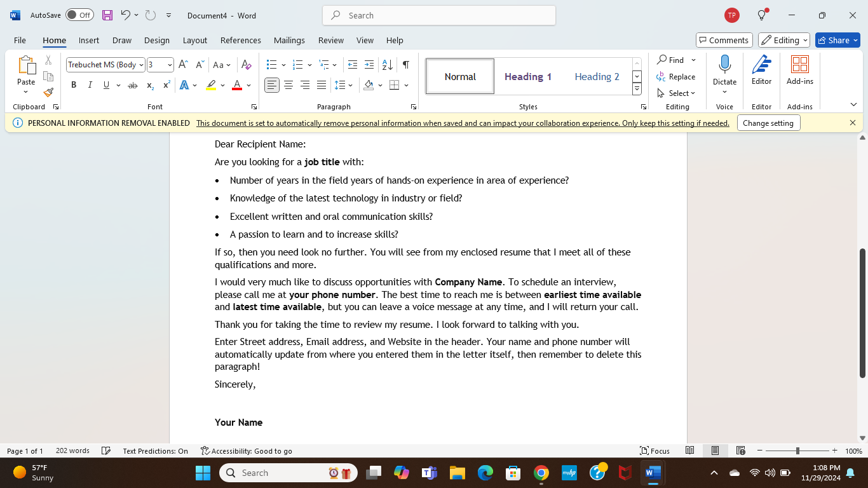Image resolution: width=868 pixels, height=488 pixels.
Task: Open the Dictate voice tool
Action: point(724,70)
